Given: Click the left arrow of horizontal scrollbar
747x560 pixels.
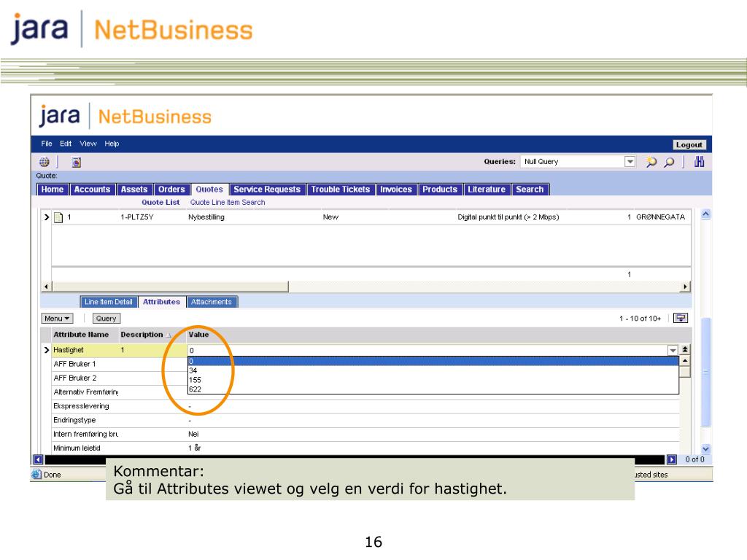Looking at the screenshot, I should [46, 287].
